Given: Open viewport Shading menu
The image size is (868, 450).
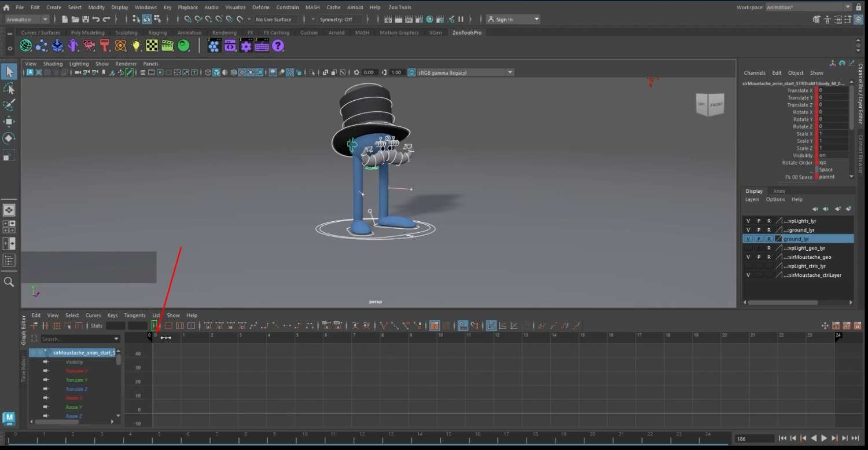Looking at the screenshot, I should tap(53, 64).
